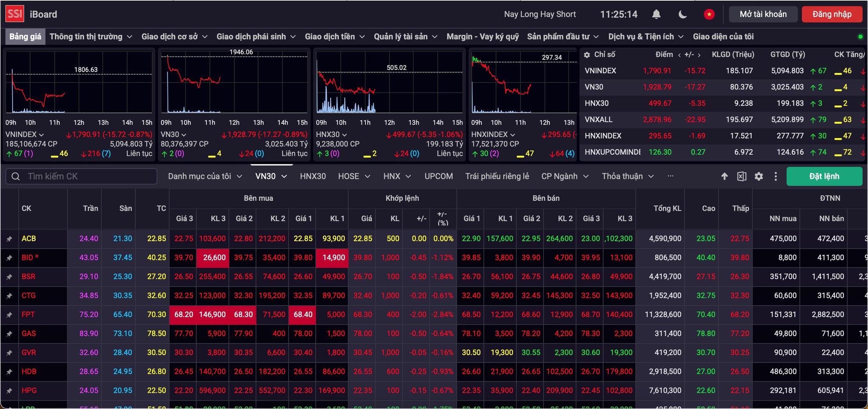Click the SSI logo
Screen dimensions: 868x409
pyautogui.click(x=14, y=14)
